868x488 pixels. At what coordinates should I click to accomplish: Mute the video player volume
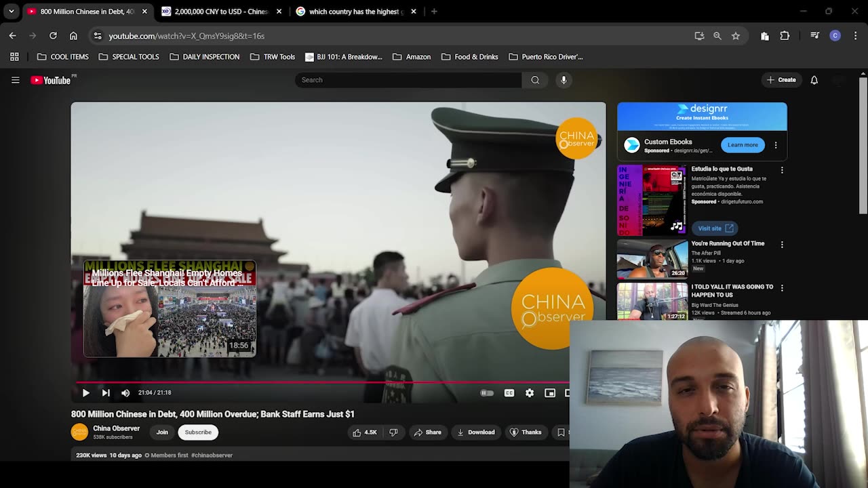[125, 392]
